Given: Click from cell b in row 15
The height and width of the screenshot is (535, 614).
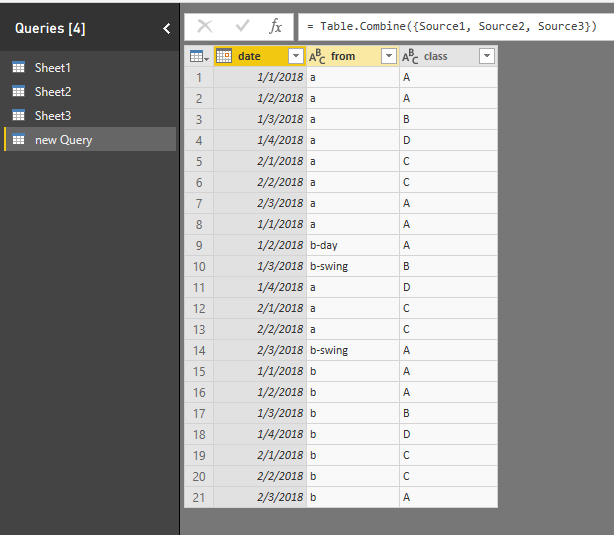Looking at the screenshot, I should (x=352, y=371).
